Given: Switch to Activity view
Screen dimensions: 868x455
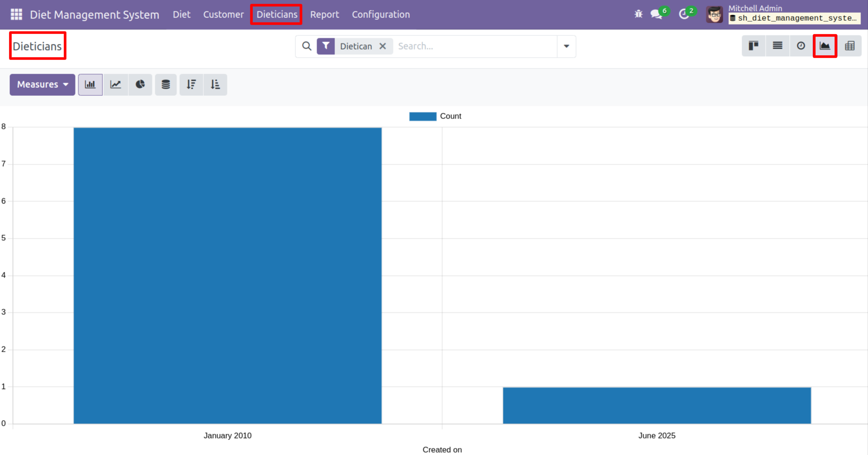Looking at the screenshot, I should pos(801,46).
